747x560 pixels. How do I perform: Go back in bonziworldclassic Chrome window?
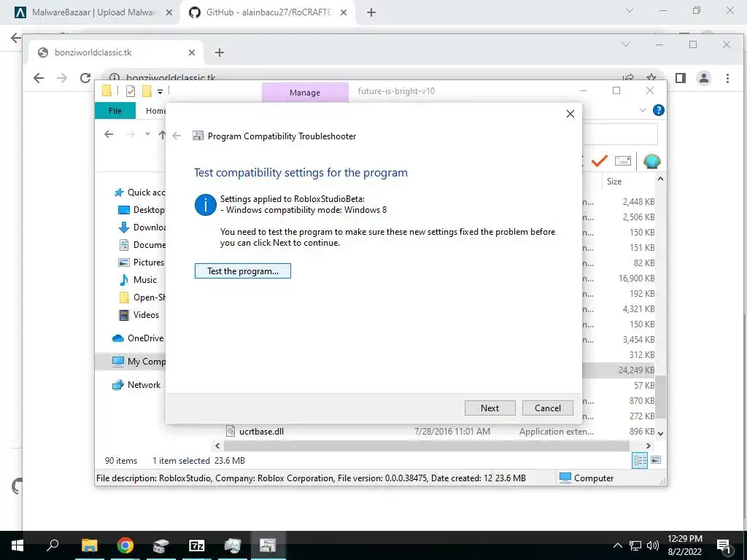39,78
